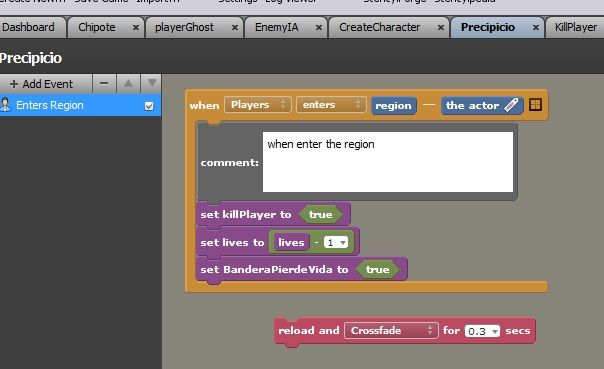
Task: Open the 1 value dropdown in set lives
Action: click(336, 243)
